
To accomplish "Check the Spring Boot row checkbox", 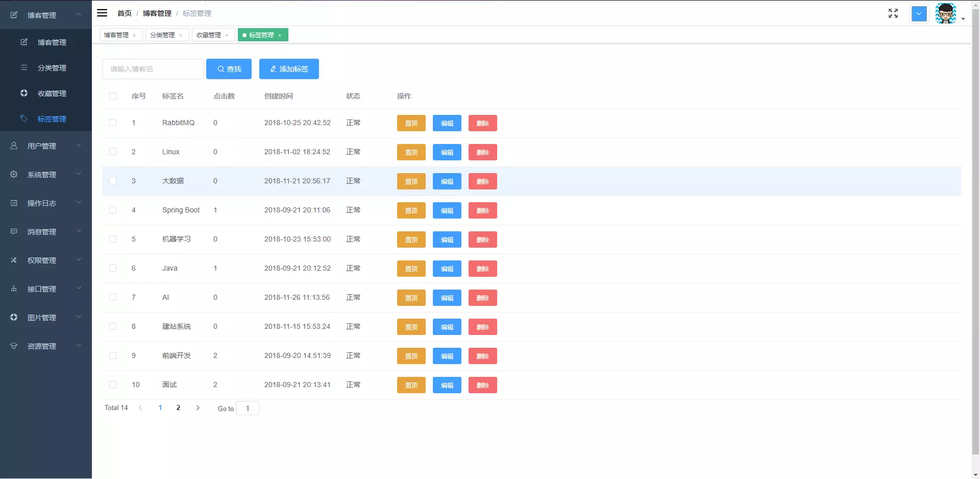I will 113,210.
